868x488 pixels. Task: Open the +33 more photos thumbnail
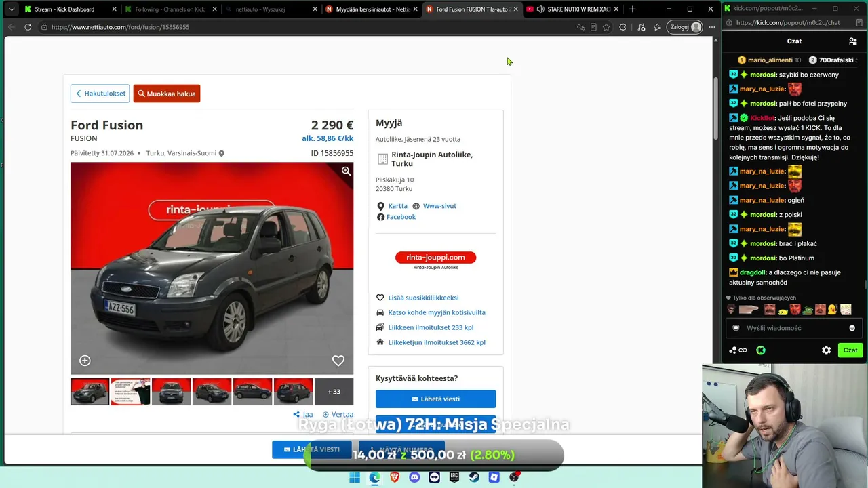[x=334, y=392]
